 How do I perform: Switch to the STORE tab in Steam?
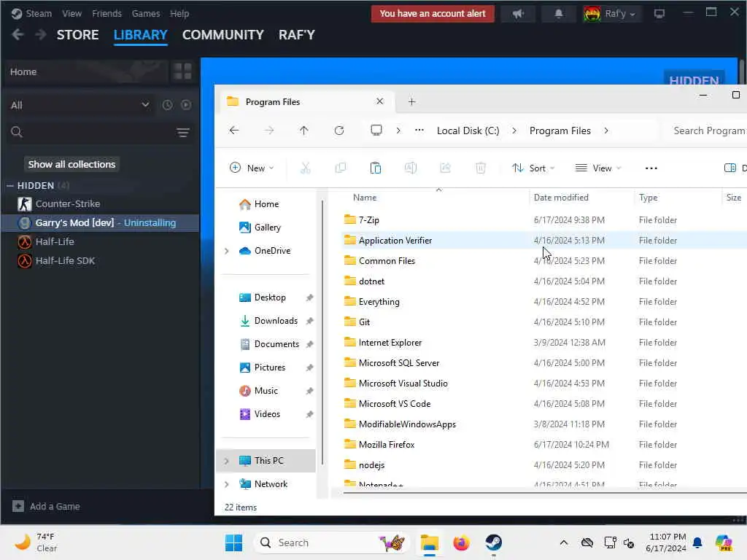coord(77,35)
